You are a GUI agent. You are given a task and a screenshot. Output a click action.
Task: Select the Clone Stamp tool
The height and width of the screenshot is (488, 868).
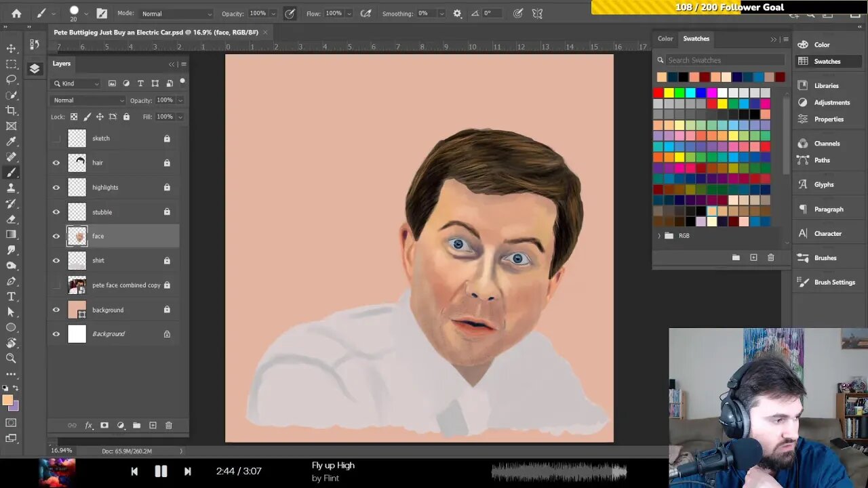point(12,188)
